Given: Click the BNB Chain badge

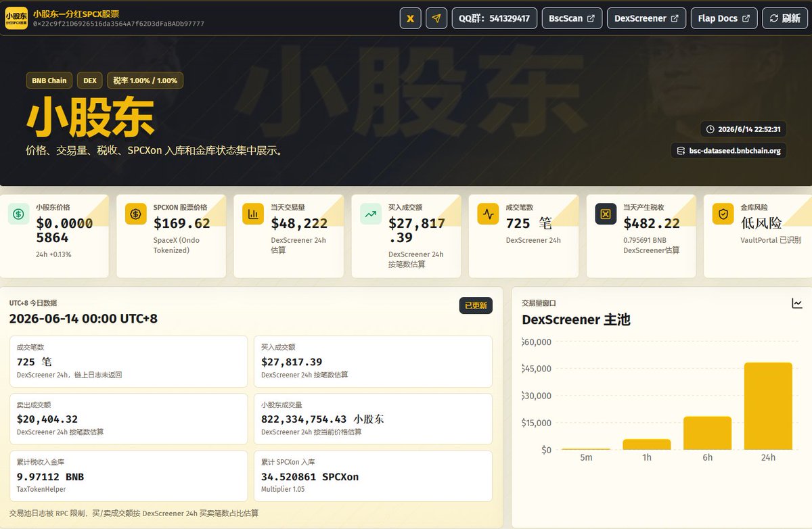Looking at the screenshot, I should tap(49, 80).
